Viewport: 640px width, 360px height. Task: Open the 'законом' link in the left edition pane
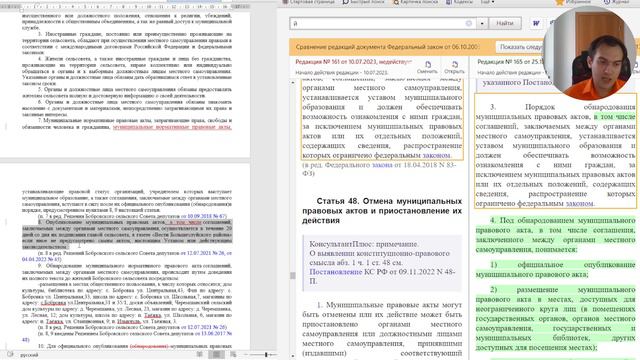(436, 155)
